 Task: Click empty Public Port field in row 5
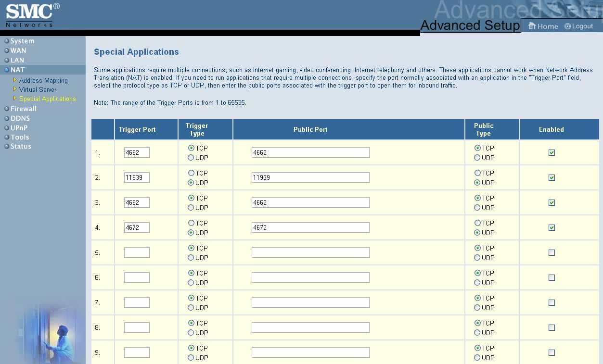pyautogui.click(x=310, y=252)
